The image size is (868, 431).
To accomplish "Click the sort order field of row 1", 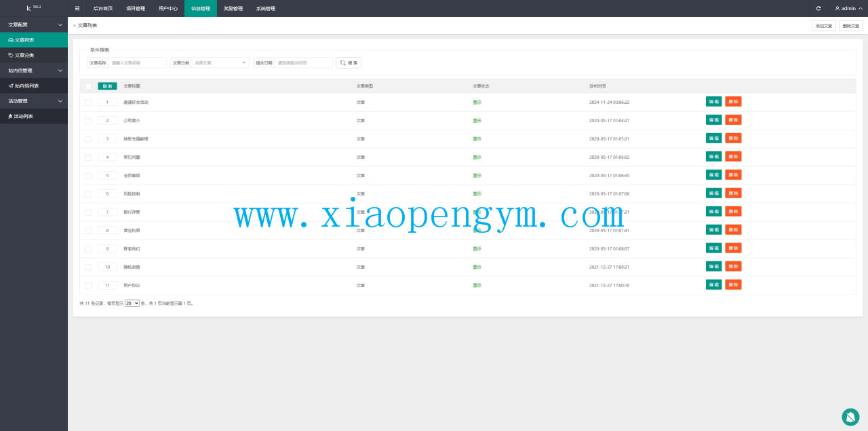I will pos(107,102).
